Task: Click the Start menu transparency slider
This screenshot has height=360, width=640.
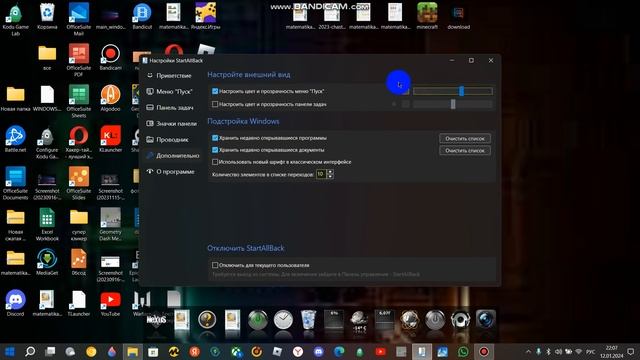Action: (453, 91)
